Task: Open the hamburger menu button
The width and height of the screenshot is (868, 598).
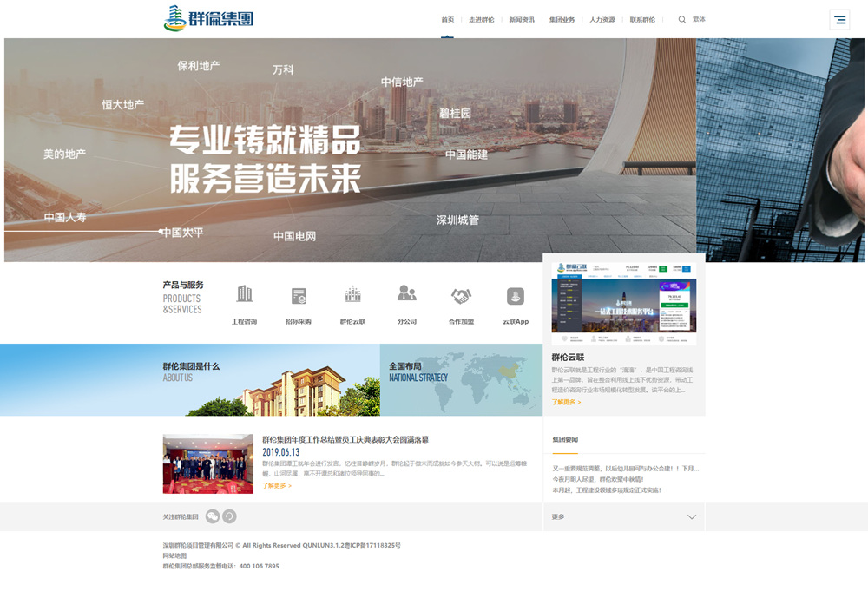Action: click(x=839, y=19)
